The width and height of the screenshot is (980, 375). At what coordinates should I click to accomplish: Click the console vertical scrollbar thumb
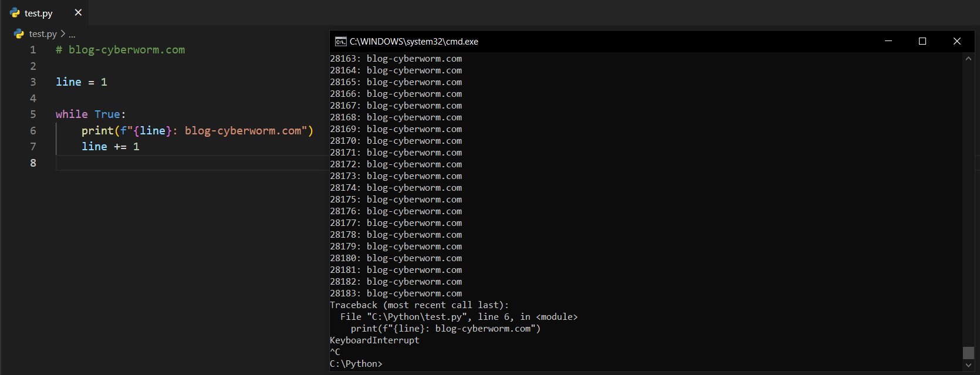coord(968,352)
